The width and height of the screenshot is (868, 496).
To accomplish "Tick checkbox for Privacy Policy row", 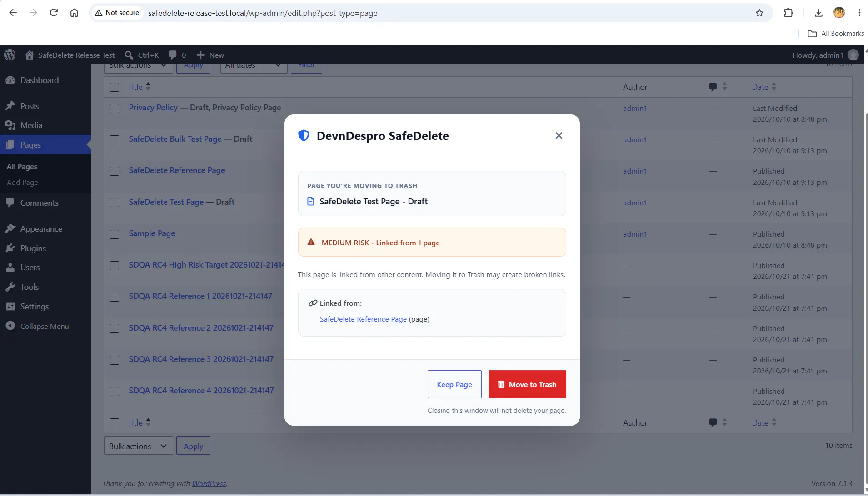I will tap(115, 109).
